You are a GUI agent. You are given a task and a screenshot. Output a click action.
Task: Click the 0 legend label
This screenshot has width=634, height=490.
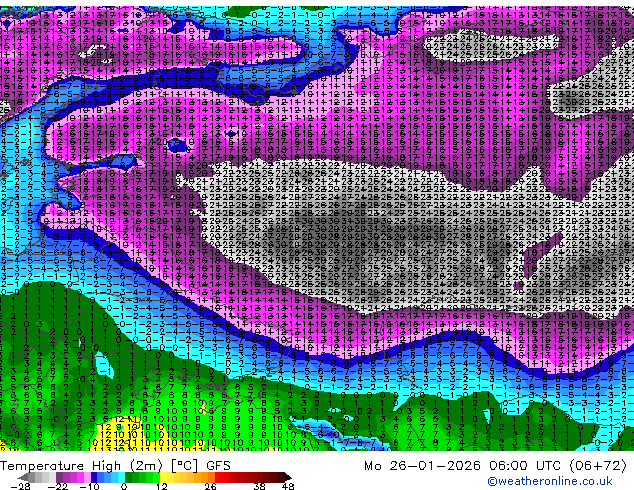click(x=124, y=486)
